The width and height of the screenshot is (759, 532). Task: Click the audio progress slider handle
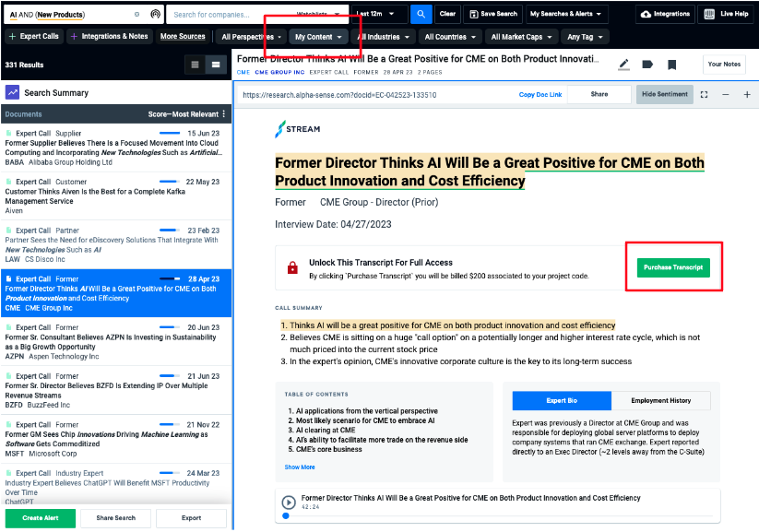click(x=286, y=516)
